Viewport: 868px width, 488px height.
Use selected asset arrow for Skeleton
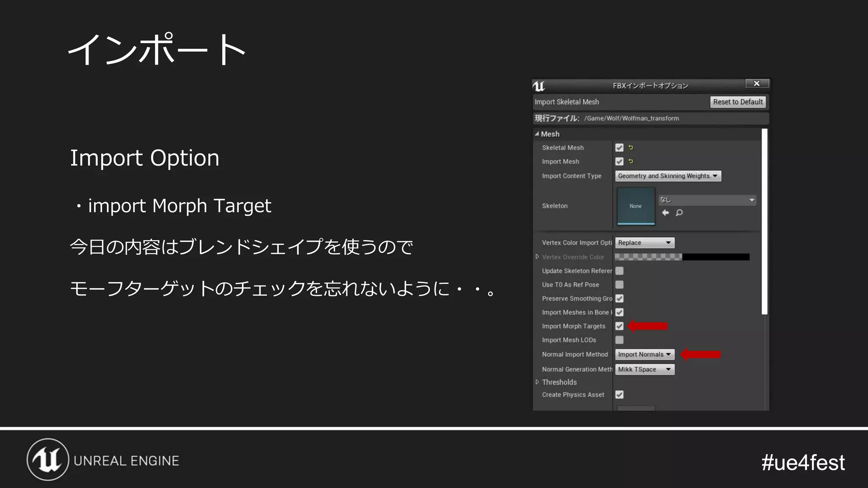[x=665, y=213]
